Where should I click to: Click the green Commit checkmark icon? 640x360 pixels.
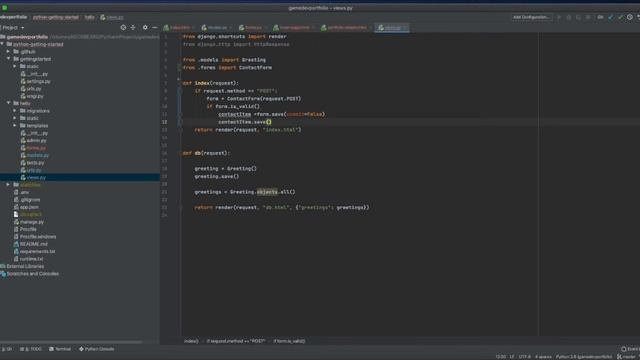pyautogui.click(x=620, y=17)
